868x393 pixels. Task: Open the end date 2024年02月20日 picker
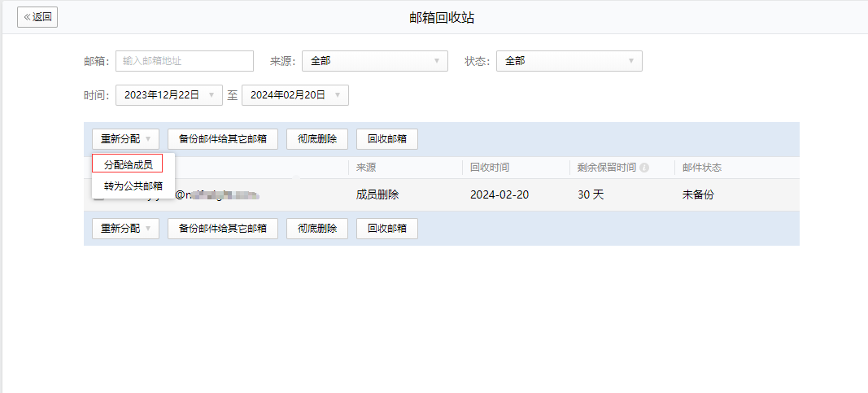295,95
